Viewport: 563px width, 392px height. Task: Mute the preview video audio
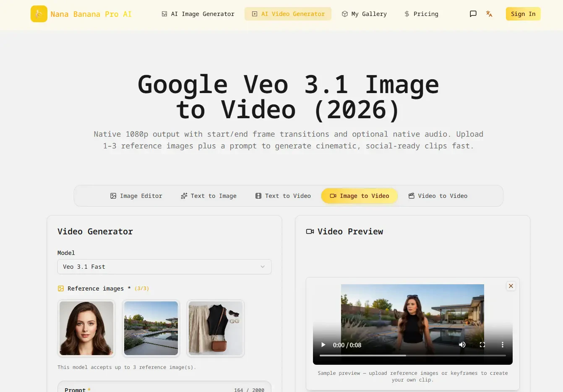462,345
